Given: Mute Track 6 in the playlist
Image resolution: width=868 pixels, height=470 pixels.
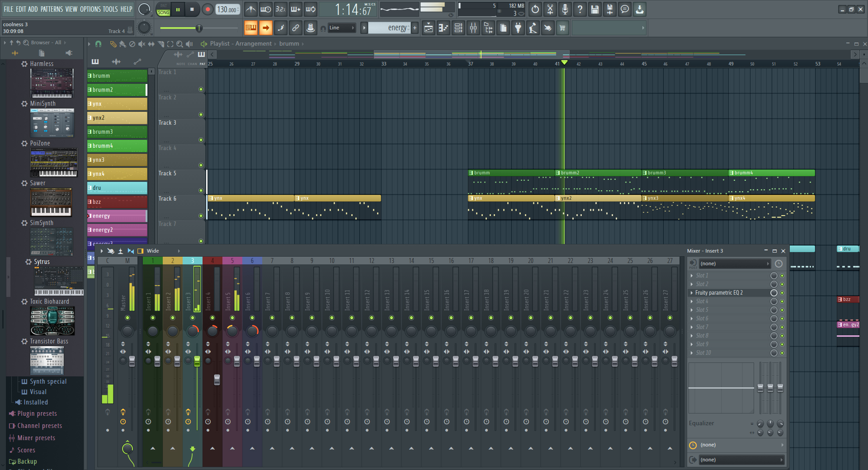Looking at the screenshot, I should [x=201, y=216].
